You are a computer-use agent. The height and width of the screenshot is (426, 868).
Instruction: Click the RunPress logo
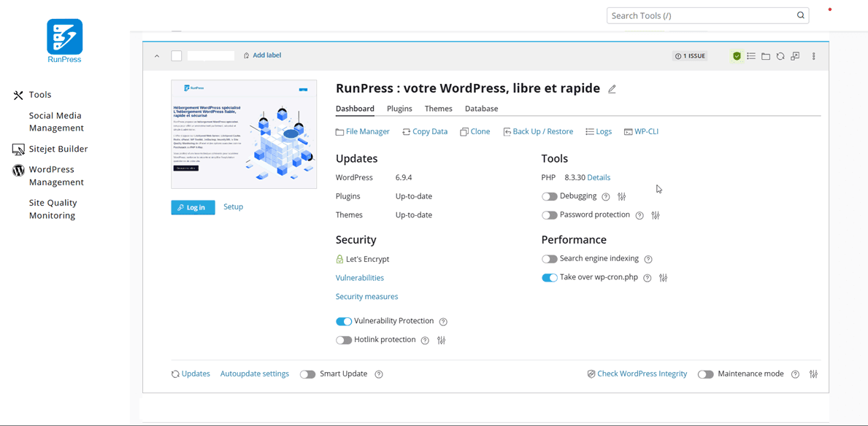[65, 40]
